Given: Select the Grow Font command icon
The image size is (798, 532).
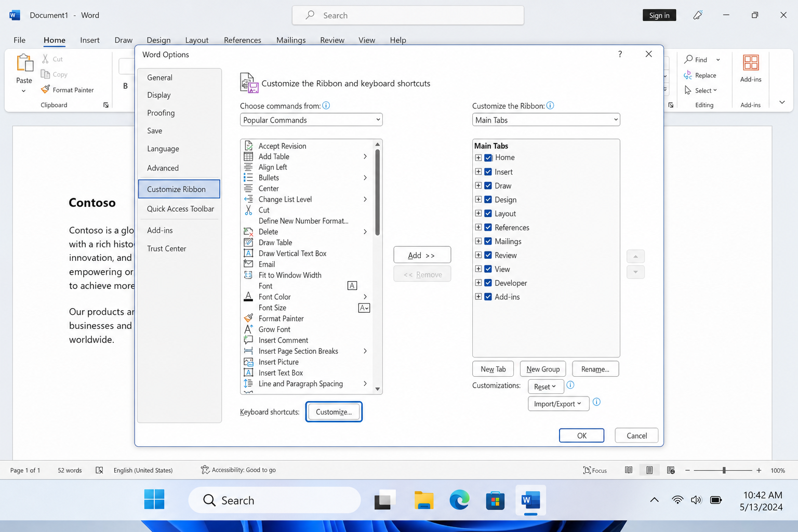Looking at the screenshot, I should (x=248, y=329).
